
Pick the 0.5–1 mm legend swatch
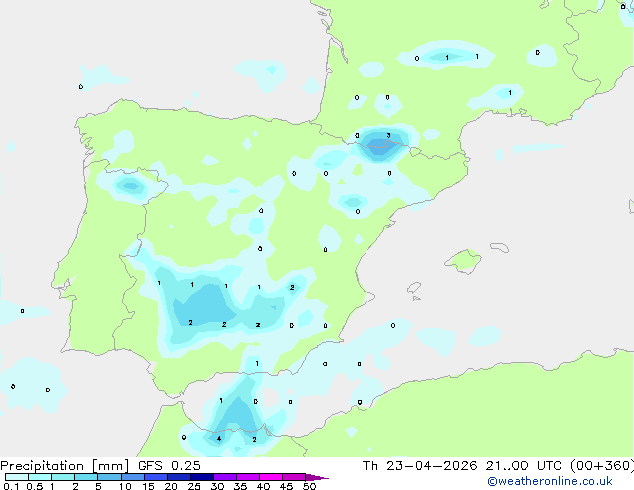[x=40, y=477]
